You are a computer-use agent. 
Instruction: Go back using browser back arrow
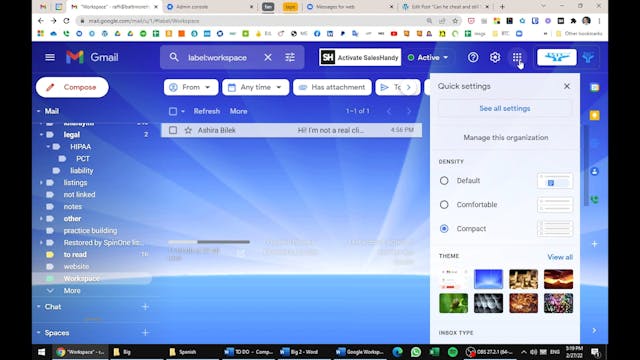[x=40, y=21]
